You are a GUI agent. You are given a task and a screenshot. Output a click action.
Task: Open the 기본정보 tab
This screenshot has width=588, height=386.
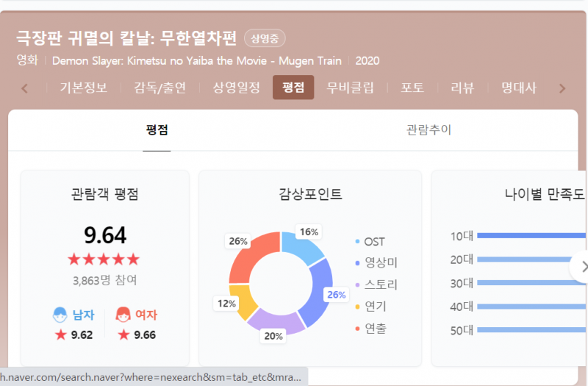[x=84, y=87]
